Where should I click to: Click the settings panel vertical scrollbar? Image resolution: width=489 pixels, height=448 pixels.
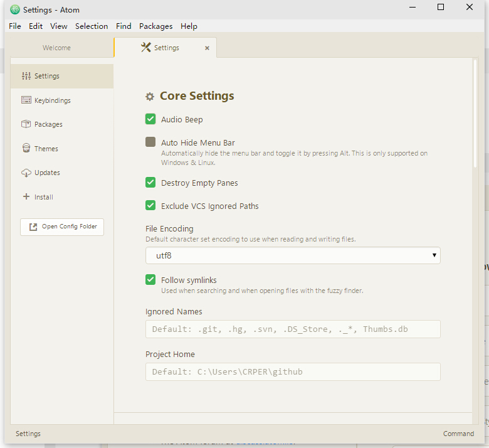click(475, 113)
